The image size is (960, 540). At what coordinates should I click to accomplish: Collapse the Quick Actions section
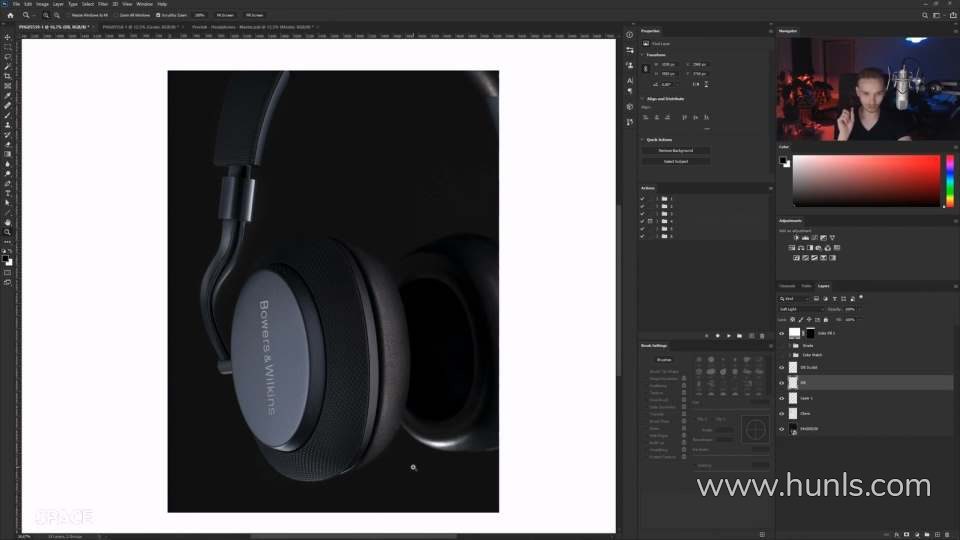coord(642,140)
